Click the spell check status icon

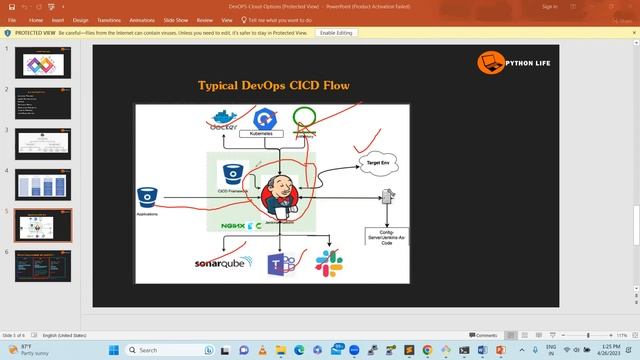pyautogui.click(x=34, y=335)
